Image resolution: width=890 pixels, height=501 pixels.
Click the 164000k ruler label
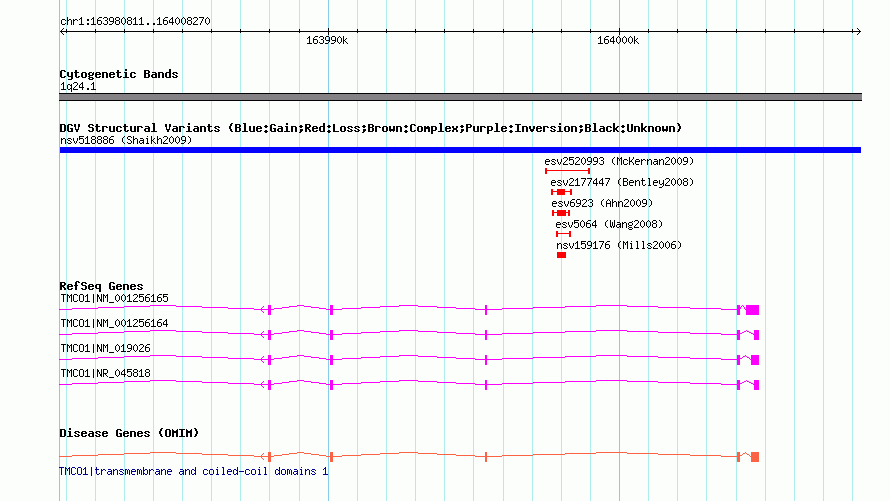coord(618,40)
